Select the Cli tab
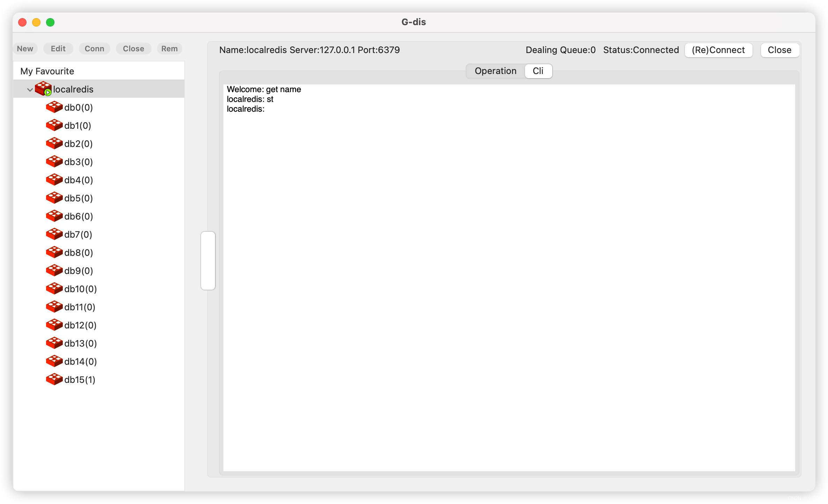 (537, 71)
